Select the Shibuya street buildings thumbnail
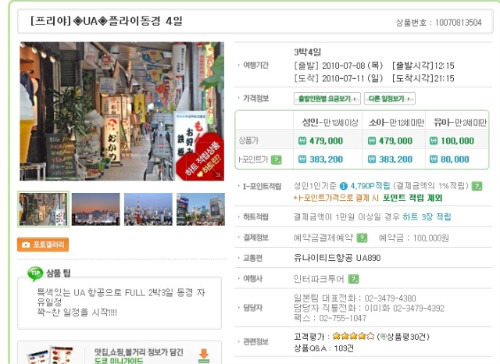 coord(200,209)
